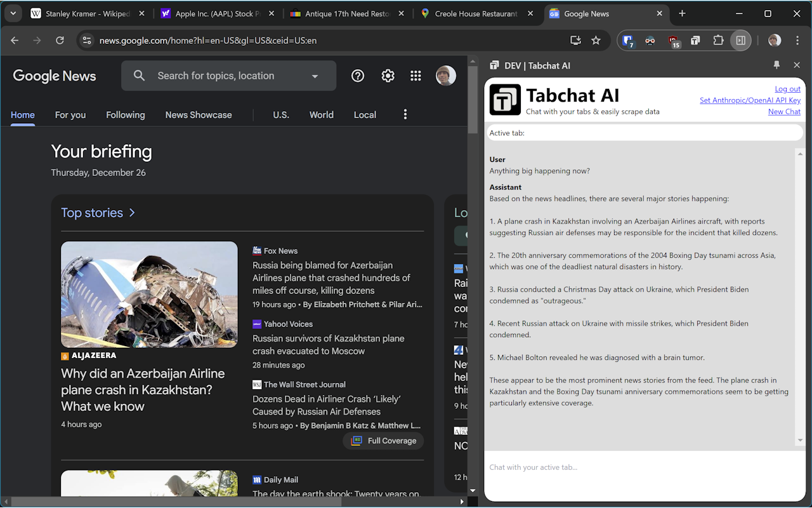Click the Log out link
This screenshot has height=508, width=812.
pos(787,89)
